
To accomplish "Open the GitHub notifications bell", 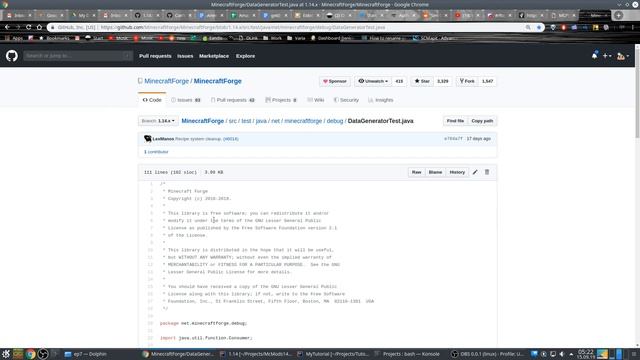I will (594, 56).
